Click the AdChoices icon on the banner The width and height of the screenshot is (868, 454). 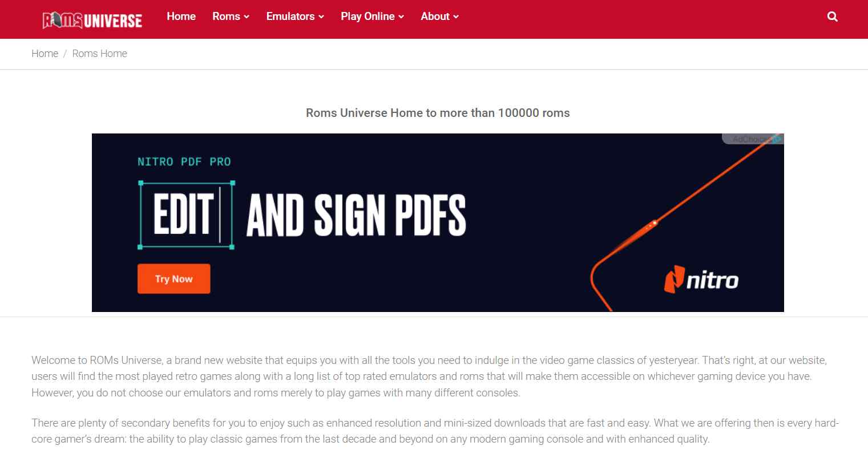pos(776,139)
